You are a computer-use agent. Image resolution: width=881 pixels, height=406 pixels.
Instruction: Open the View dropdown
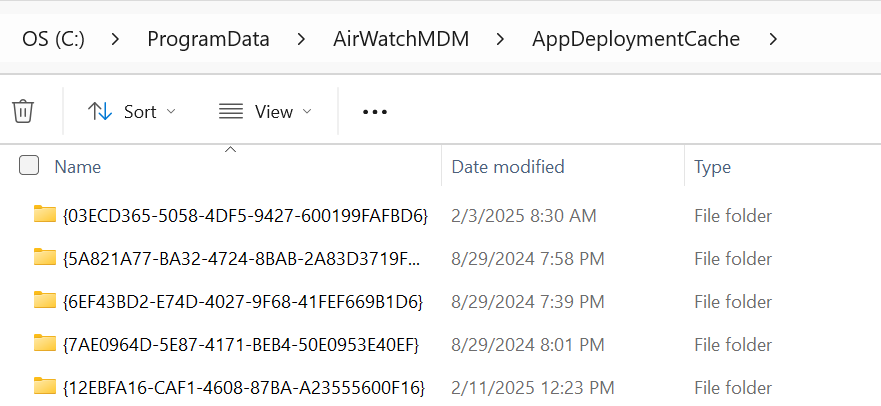pos(265,112)
